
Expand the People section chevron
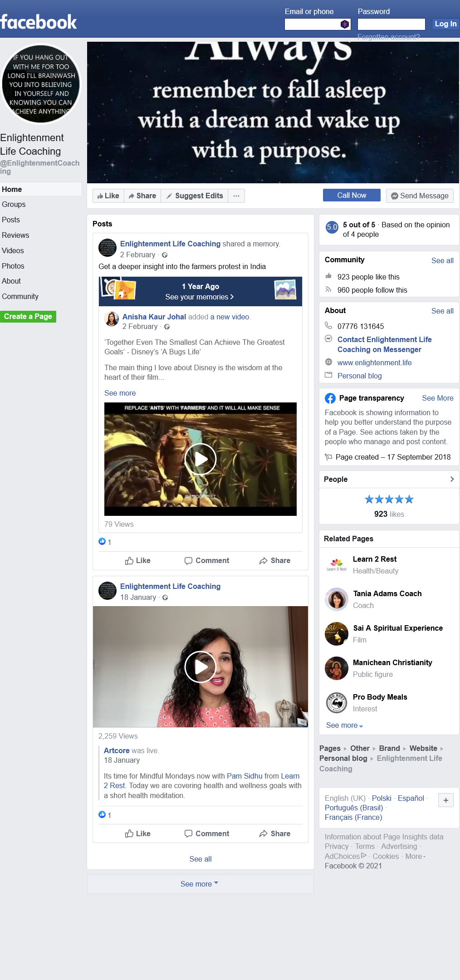[x=451, y=479]
